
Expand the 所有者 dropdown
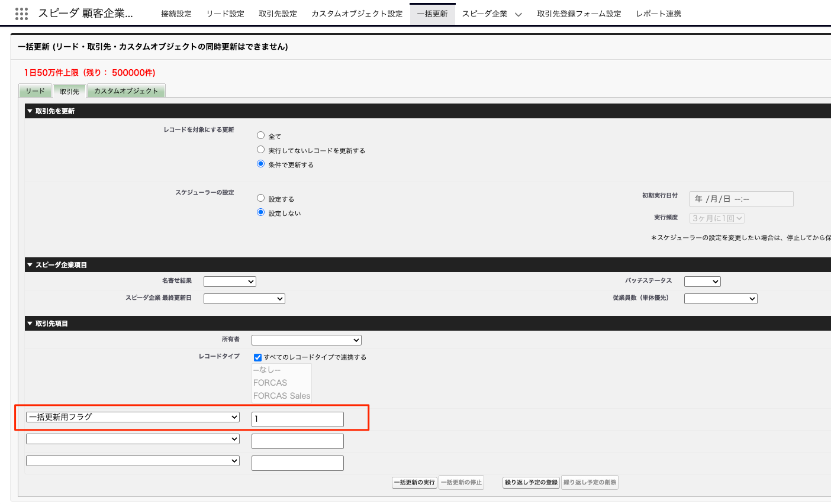pos(306,340)
